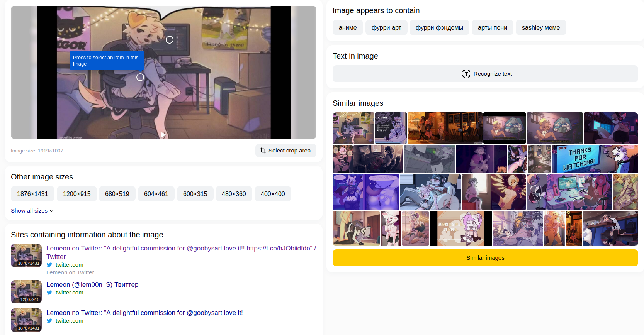
Task: Choose the 400×400 image size
Action: [x=273, y=194]
